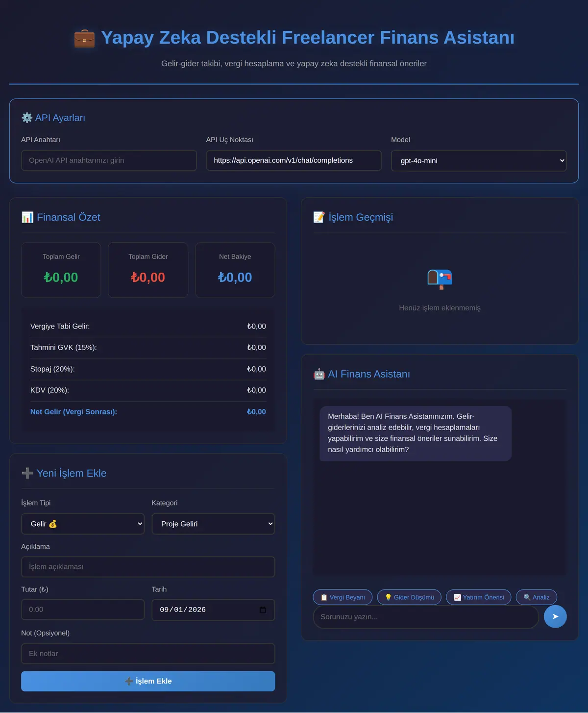Viewport: 588px width, 713px height.
Task: Click the mailbox icon in empty transaction history
Action: (x=440, y=279)
